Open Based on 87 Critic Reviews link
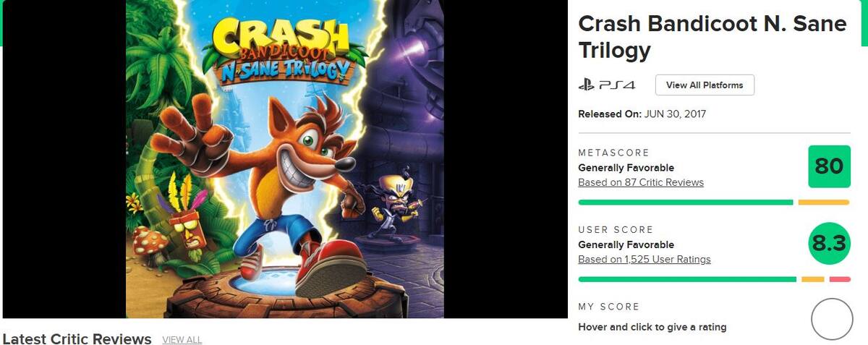 point(641,182)
